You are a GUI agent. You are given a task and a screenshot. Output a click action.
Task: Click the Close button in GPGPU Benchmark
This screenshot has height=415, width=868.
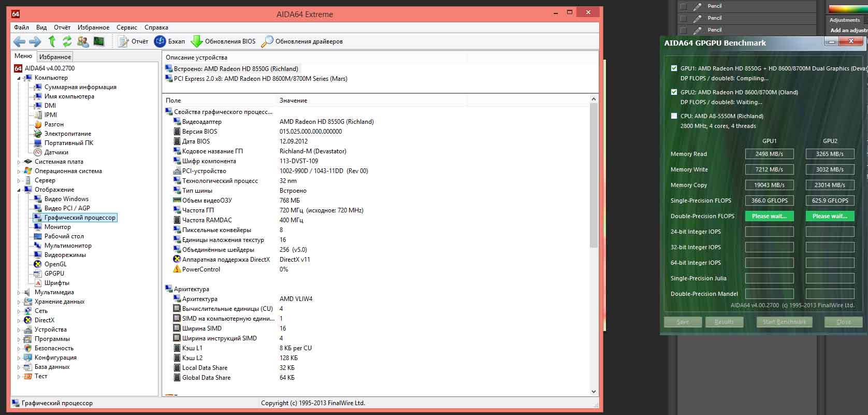click(844, 322)
